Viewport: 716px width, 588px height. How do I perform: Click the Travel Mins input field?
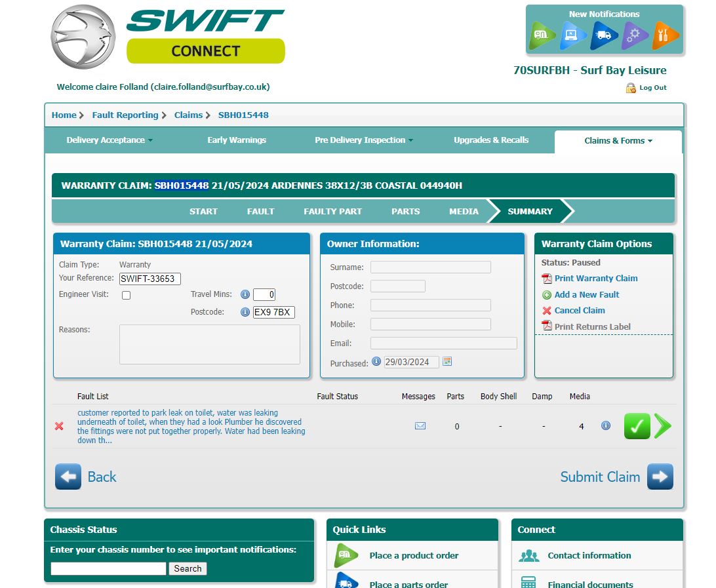tap(264, 294)
